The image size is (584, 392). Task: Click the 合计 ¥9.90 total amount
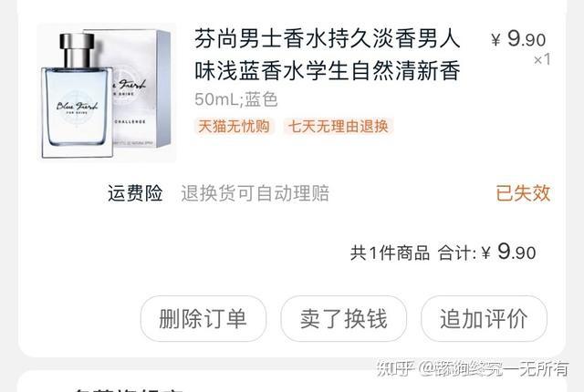tap(486, 253)
